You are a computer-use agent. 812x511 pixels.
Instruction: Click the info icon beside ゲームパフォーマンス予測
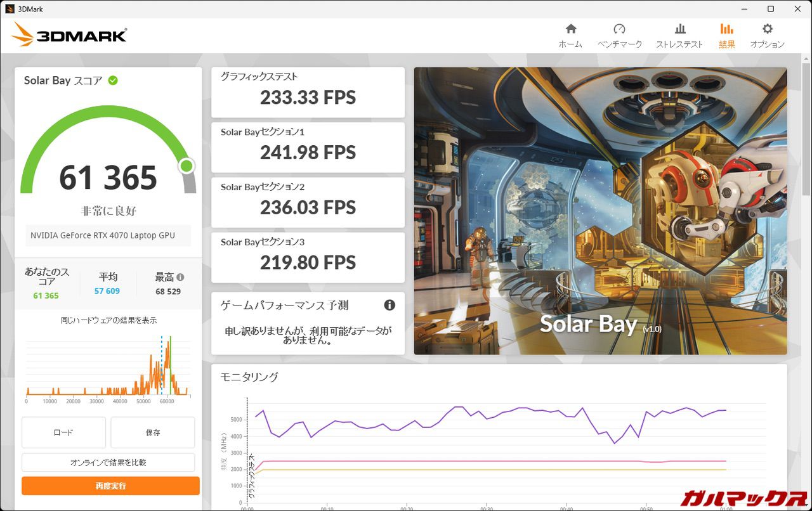[390, 305]
